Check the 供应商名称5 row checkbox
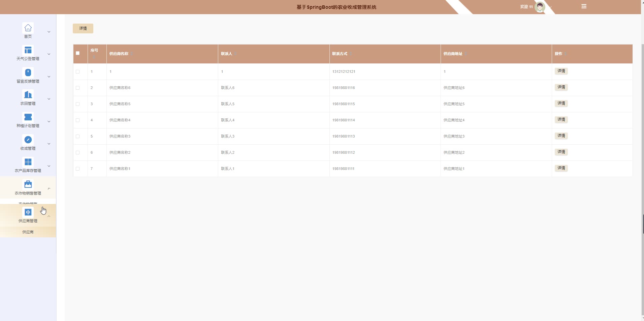 pyautogui.click(x=78, y=104)
